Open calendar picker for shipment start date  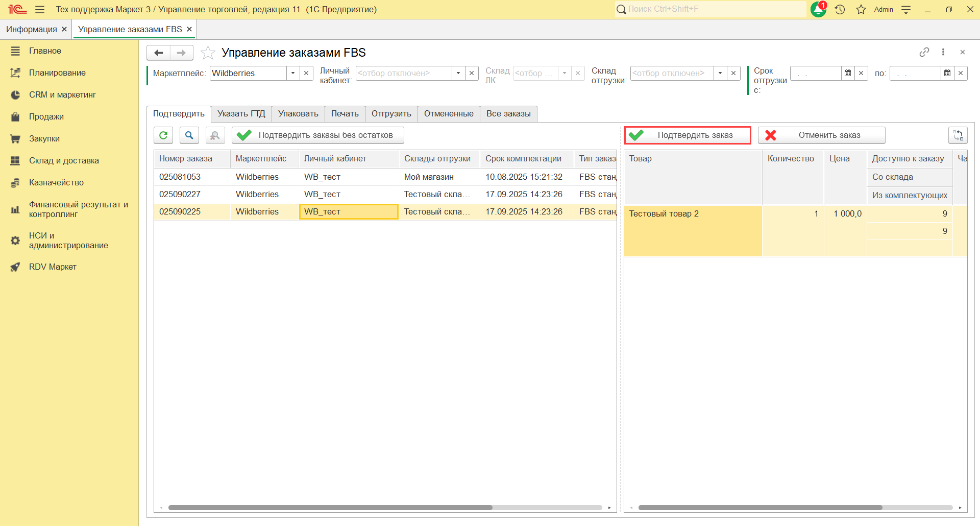pyautogui.click(x=848, y=73)
